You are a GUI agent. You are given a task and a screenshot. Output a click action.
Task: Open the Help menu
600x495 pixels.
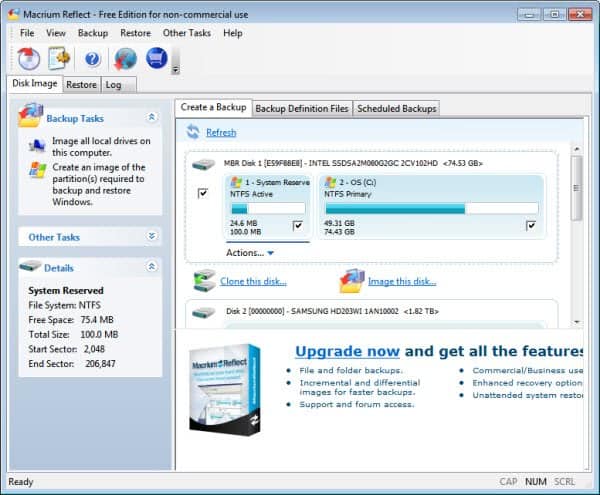tap(233, 33)
